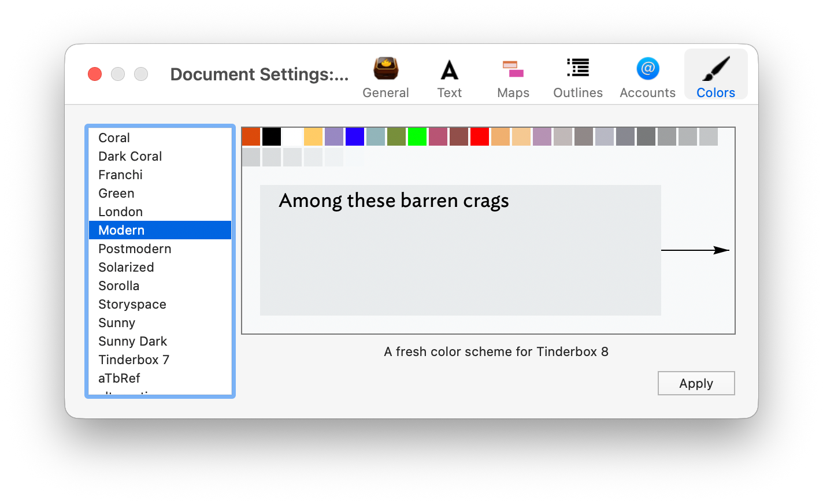Switch to the Text settings icon
The height and width of the screenshot is (504, 823).
pos(449,71)
